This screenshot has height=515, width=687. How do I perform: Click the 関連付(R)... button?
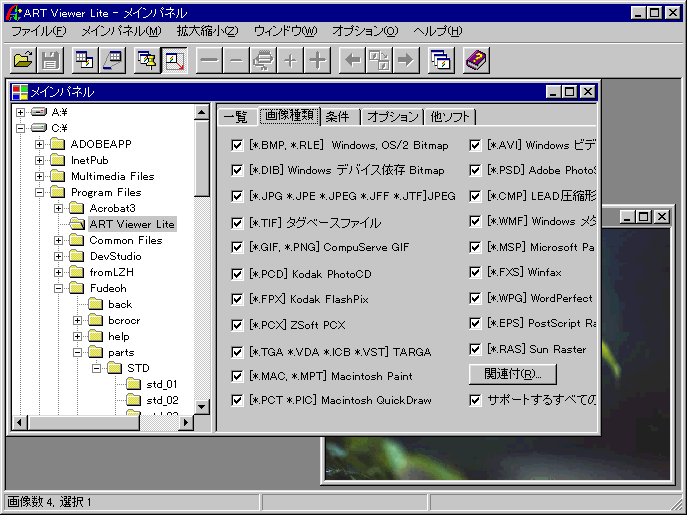513,374
